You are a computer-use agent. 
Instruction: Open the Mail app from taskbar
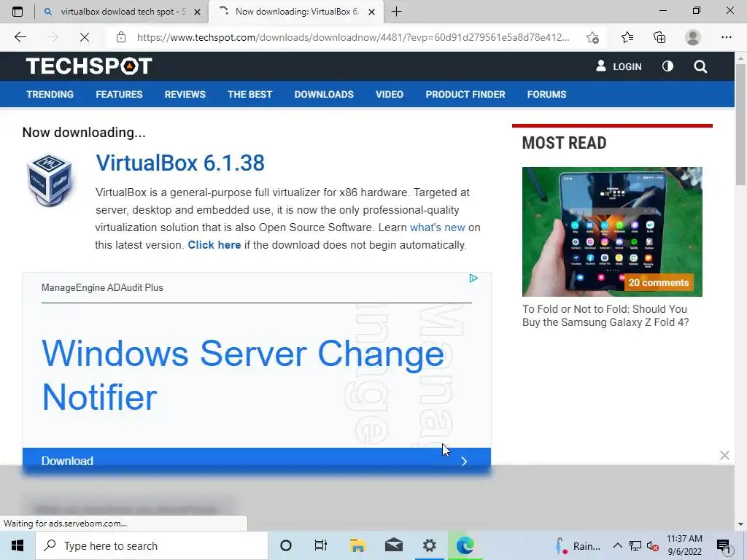click(x=393, y=545)
